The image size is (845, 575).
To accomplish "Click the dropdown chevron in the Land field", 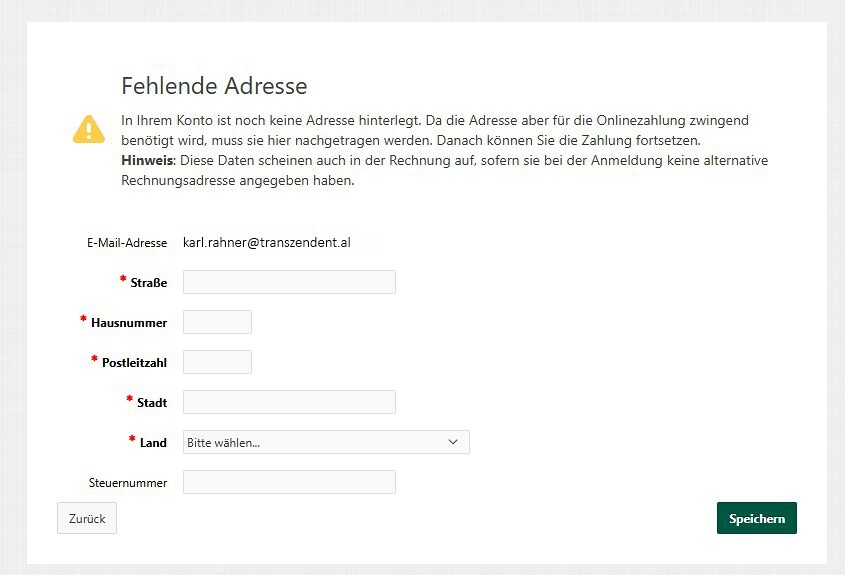I will click(x=453, y=442).
